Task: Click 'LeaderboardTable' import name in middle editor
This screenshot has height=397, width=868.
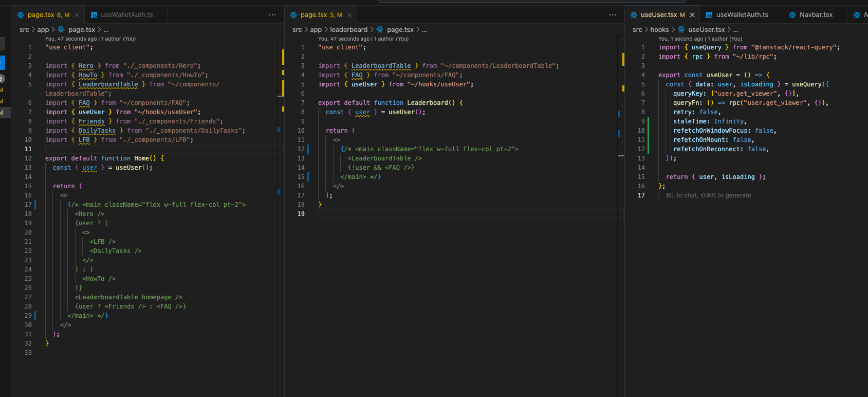Action: point(381,66)
